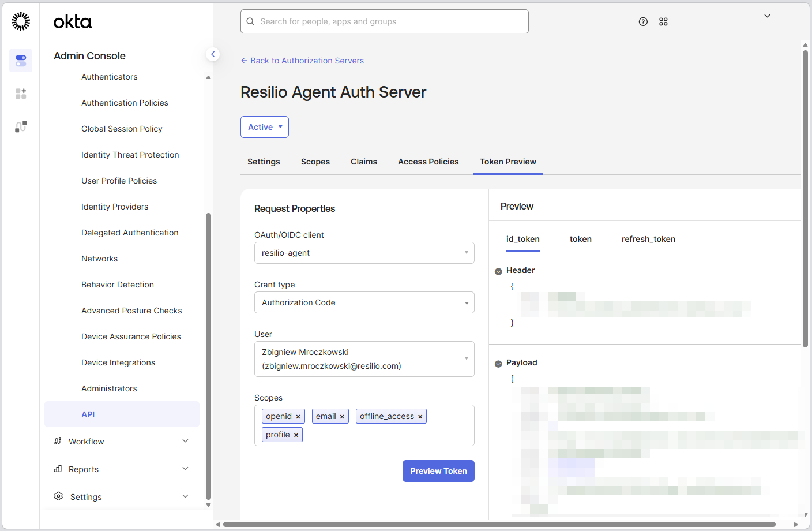Click the Workflow section icon in sidebar
This screenshot has width=812, height=531.
pyautogui.click(x=58, y=441)
